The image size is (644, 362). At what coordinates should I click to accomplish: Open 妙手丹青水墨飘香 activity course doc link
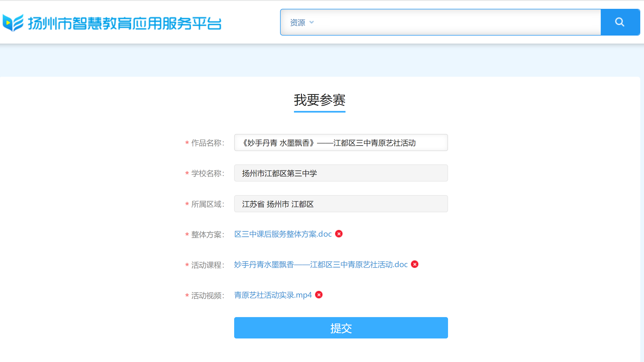(x=321, y=265)
